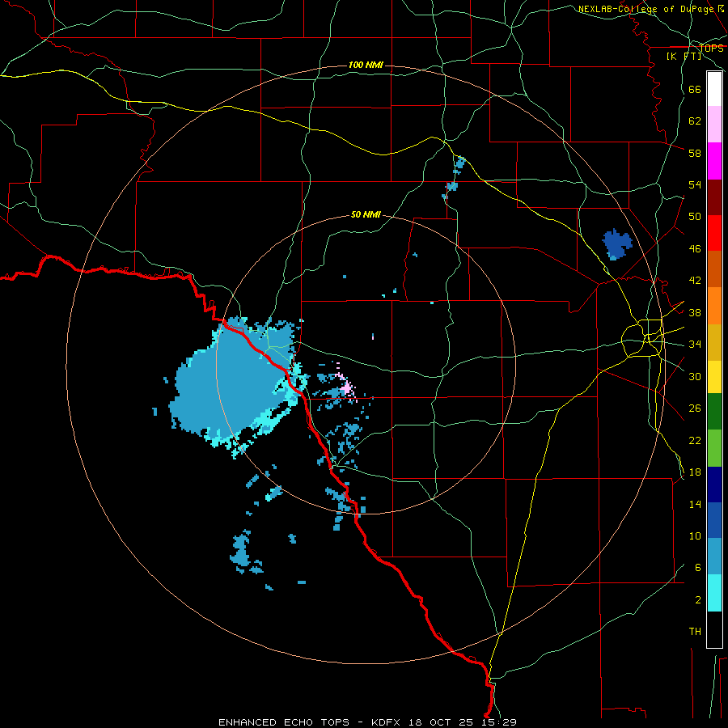Click the 46 value on the scale
728x728 pixels.
click(695, 249)
